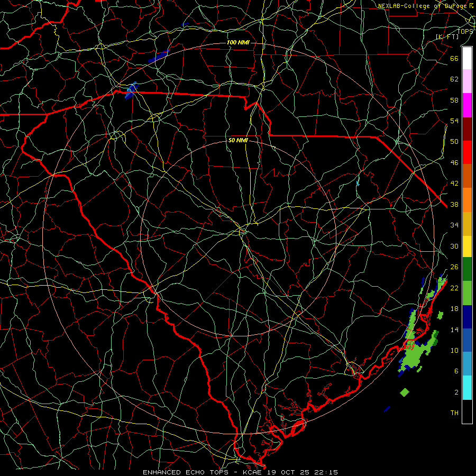Click the dark orange legend swatch between 46 and 42

point(467,176)
